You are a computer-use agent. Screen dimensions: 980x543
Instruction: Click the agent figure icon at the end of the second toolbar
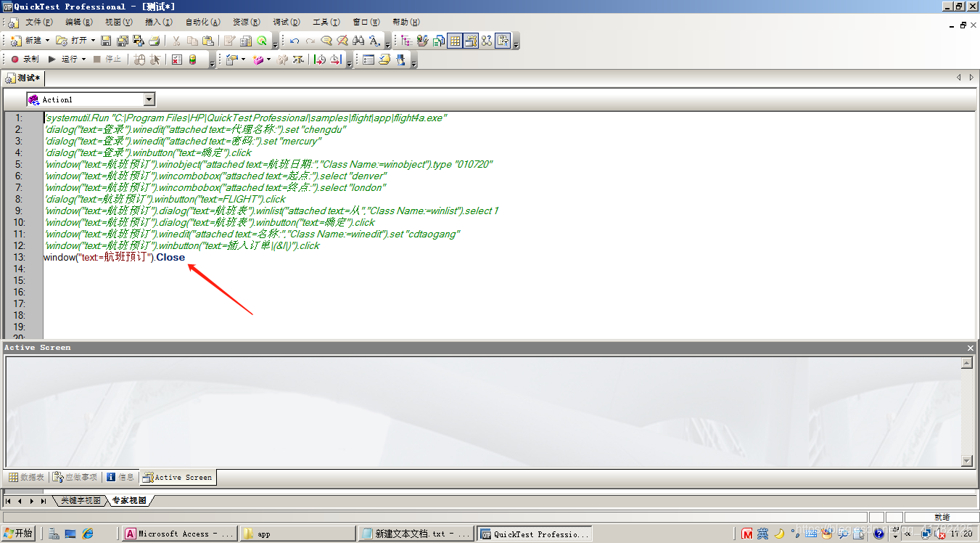pyautogui.click(x=400, y=59)
